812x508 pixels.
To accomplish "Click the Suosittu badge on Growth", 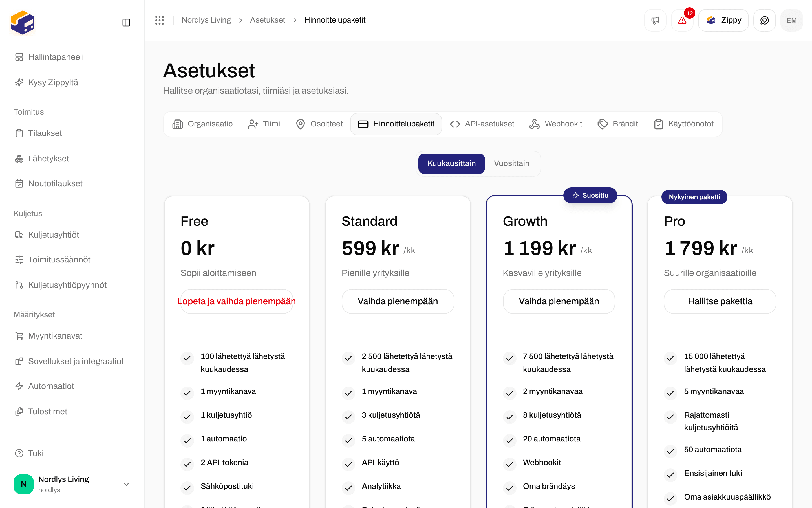I will click(590, 195).
